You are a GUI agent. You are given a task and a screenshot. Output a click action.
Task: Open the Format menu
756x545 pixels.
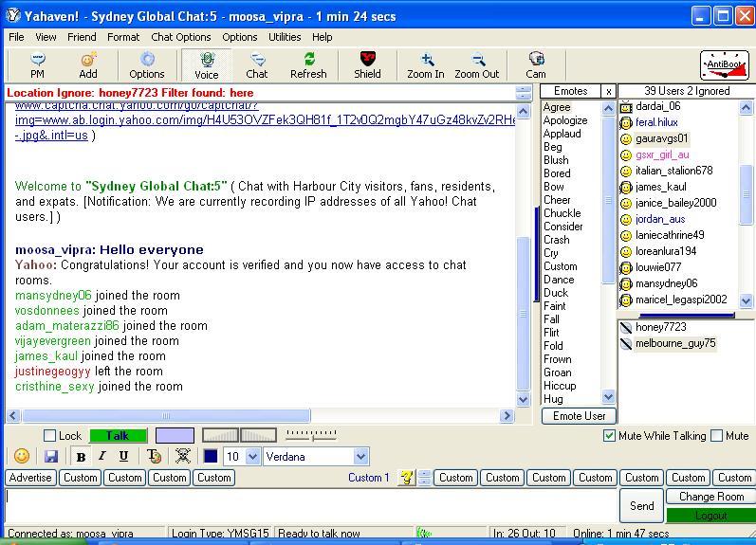[x=123, y=37]
